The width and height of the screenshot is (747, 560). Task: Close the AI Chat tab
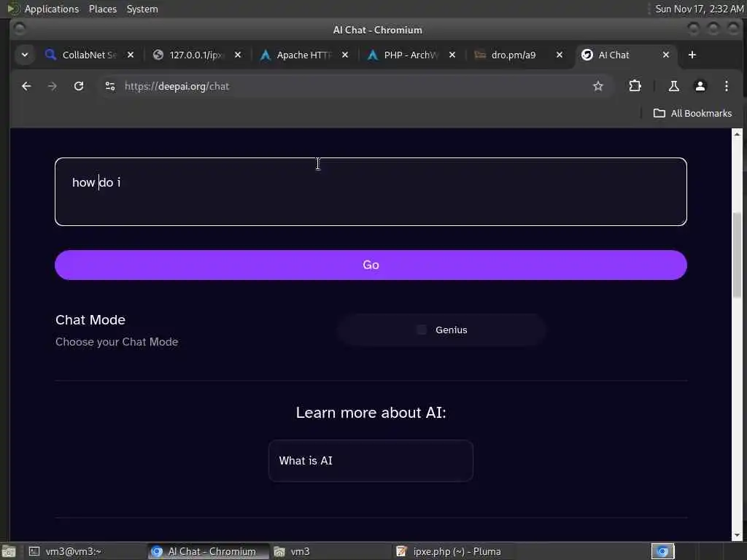[x=666, y=55]
